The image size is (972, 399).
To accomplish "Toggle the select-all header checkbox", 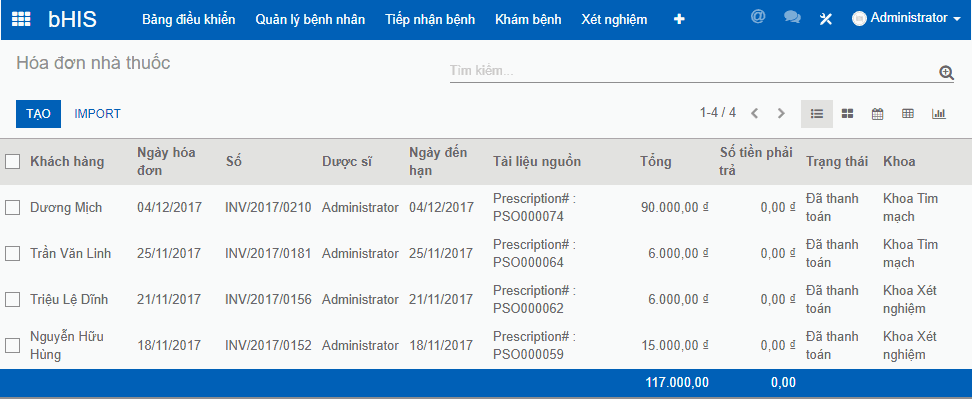I will point(12,162).
